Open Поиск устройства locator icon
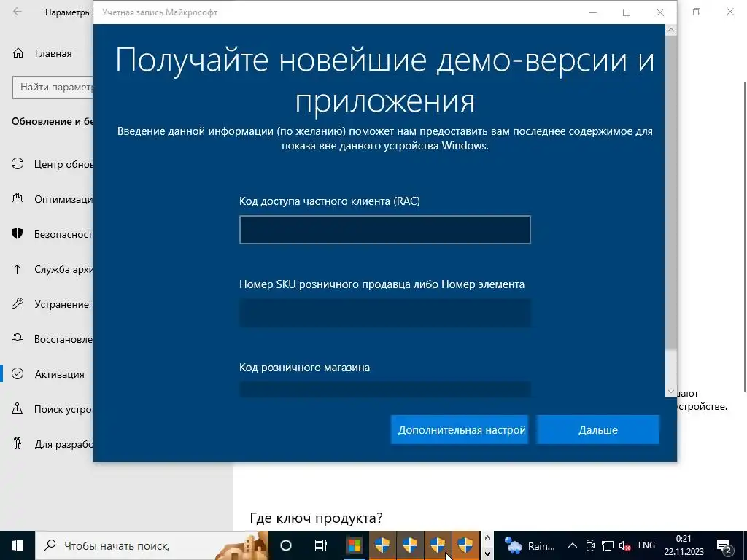Screen dimensions: 747x560 click(x=18, y=408)
